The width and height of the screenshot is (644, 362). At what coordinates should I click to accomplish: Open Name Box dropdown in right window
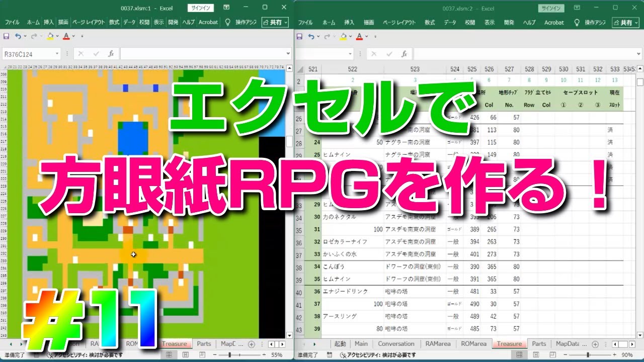[x=350, y=53]
